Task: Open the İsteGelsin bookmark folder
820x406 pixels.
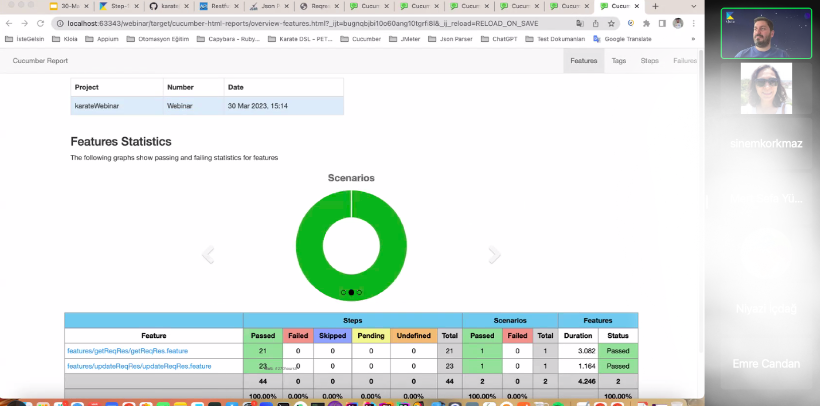Action: pyautogui.click(x=25, y=39)
